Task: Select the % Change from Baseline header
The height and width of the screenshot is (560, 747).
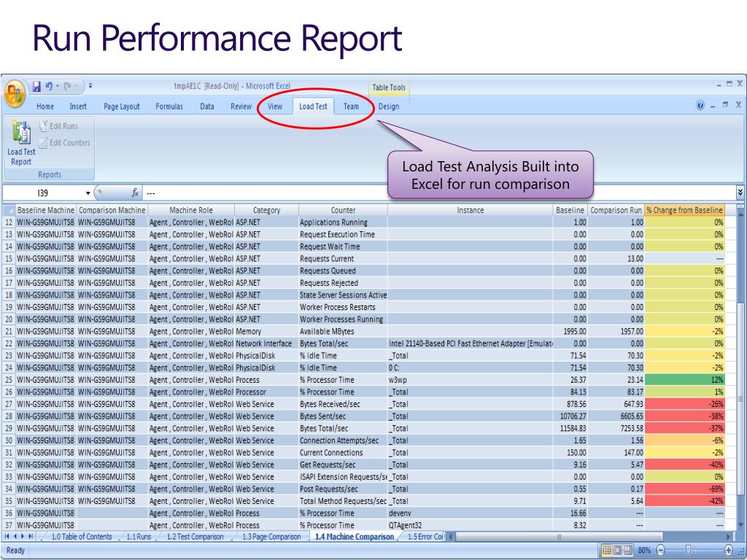Action: coord(684,210)
